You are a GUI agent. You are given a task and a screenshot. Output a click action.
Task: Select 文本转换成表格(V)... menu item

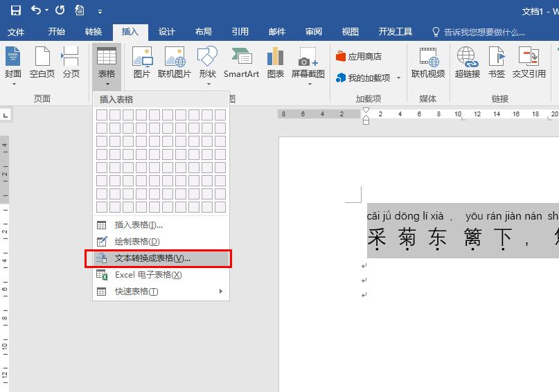161,258
